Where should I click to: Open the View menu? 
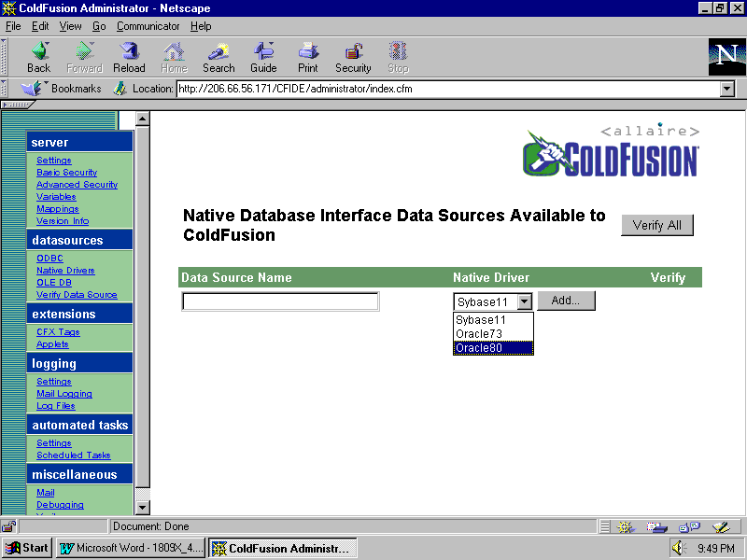[x=70, y=26]
